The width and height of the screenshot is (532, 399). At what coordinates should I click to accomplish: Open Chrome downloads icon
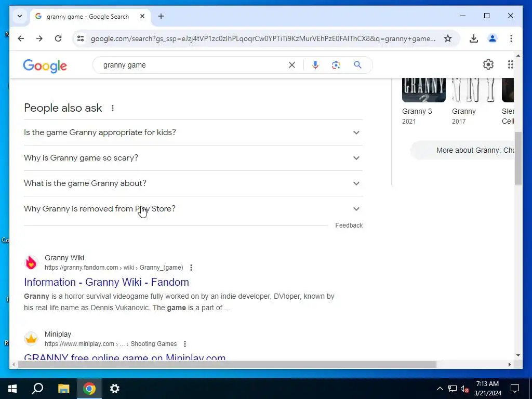(474, 38)
